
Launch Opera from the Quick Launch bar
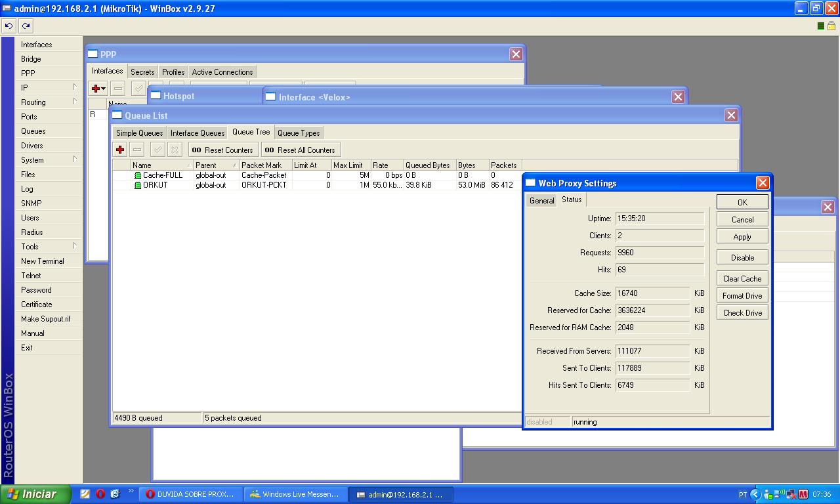(100, 494)
